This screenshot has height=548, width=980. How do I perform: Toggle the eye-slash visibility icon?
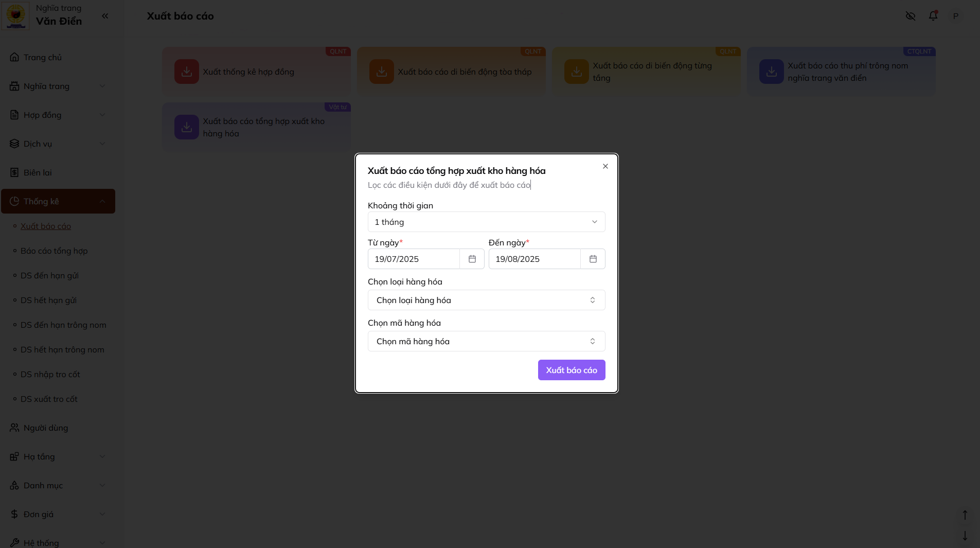(x=910, y=16)
